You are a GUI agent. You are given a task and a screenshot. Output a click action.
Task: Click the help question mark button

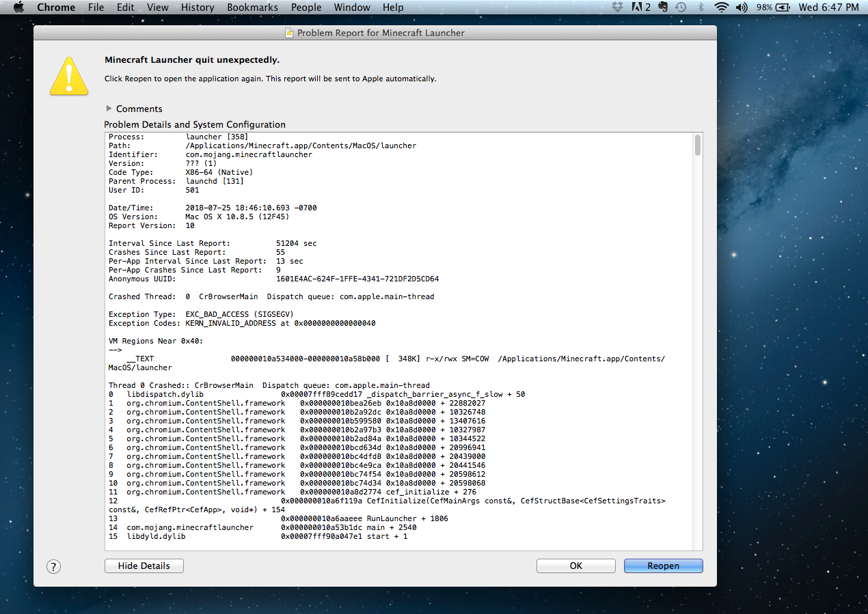click(x=54, y=566)
